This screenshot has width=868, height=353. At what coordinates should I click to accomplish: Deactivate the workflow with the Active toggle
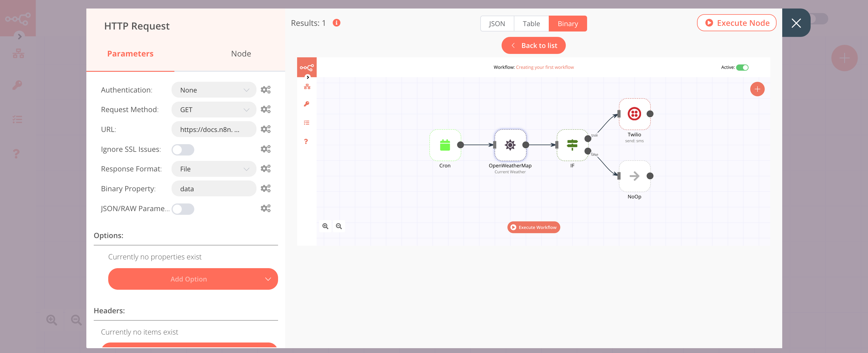pyautogui.click(x=743, y=67)
